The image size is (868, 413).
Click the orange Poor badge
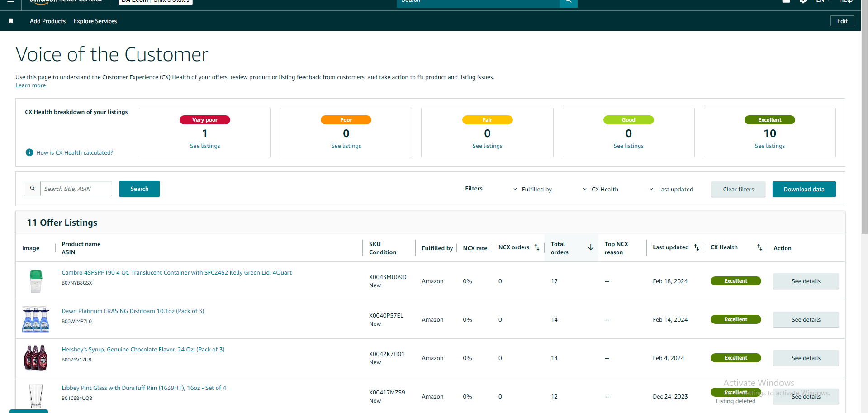(x=346, y=120)
